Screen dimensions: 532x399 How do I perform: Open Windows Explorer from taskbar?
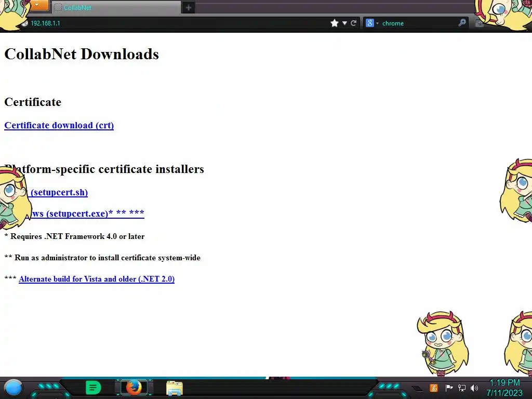coord(175,388)
